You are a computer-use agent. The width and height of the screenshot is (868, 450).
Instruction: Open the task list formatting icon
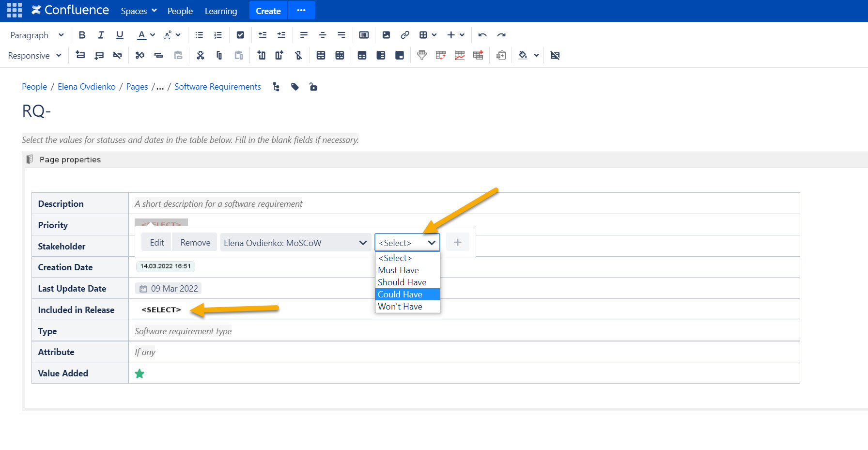click(240, 34)
